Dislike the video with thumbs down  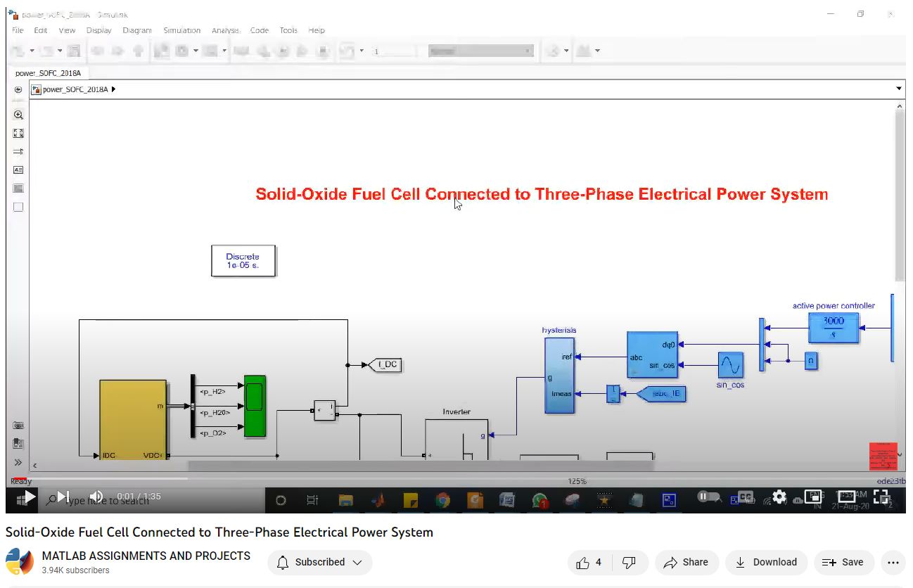[x=630, y=562]
